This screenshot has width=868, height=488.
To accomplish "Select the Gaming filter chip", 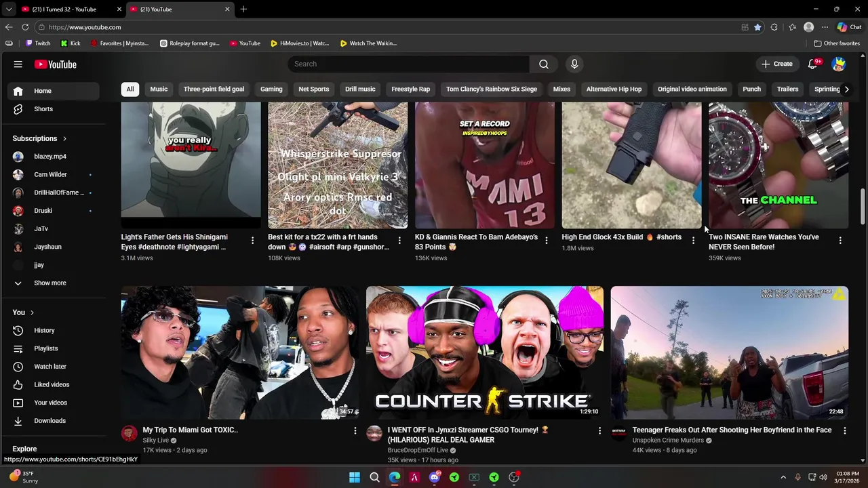I will point(271,89).
